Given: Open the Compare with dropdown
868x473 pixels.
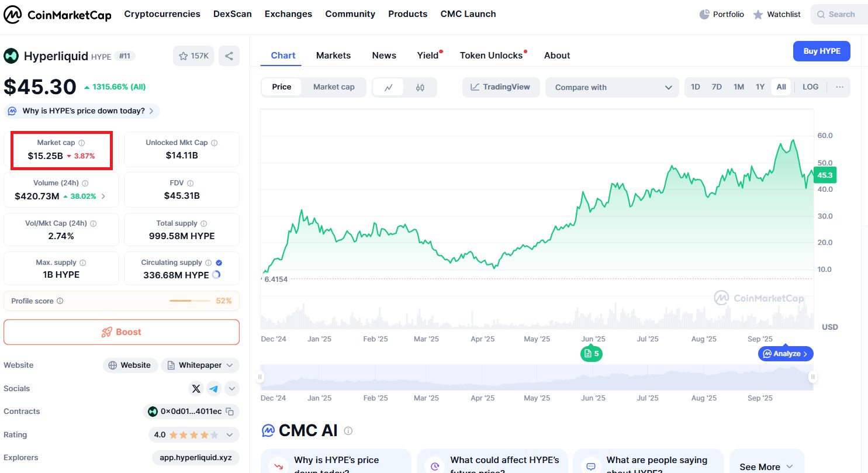Looking at the screenshot, I should [612, 87].
